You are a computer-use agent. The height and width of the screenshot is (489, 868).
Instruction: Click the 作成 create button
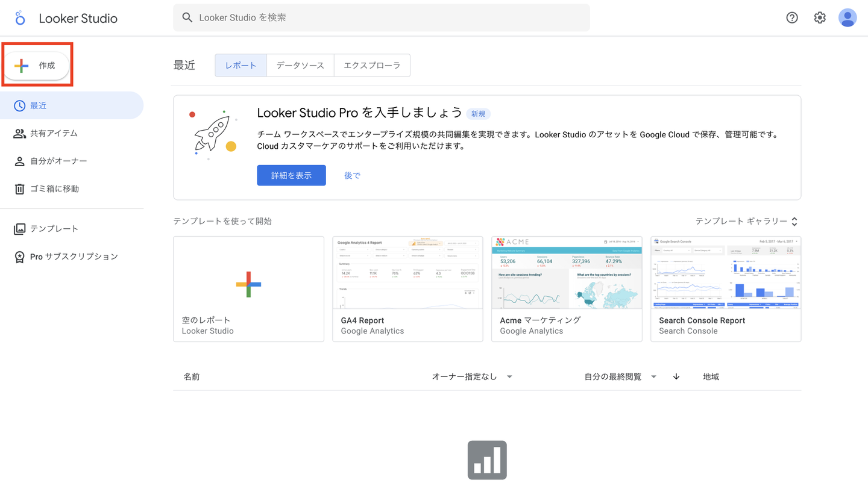37,66
